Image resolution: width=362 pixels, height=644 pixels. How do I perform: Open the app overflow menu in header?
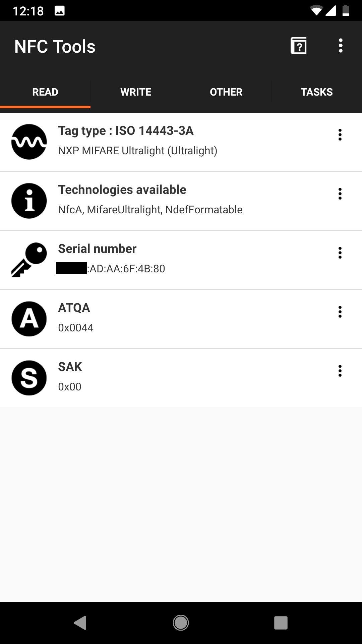341,46
